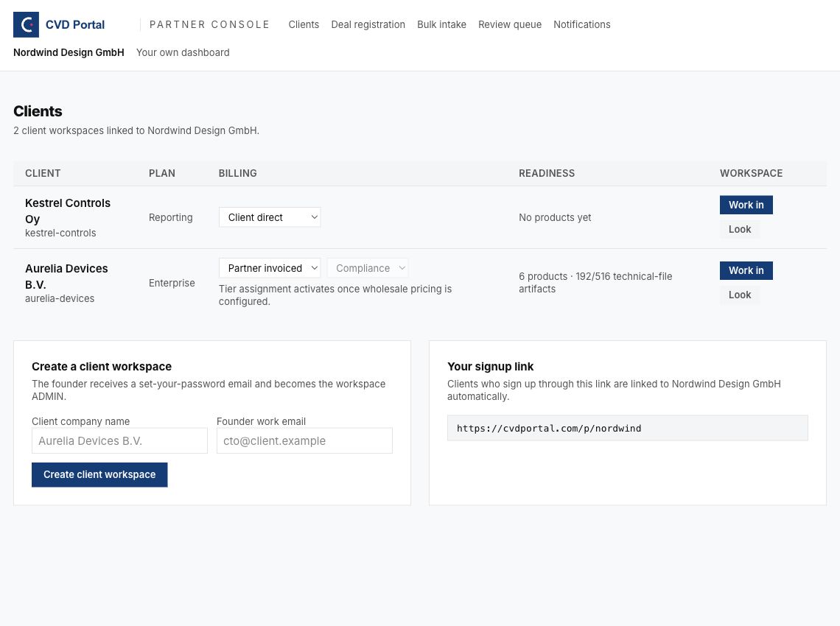Click the WORKSPACE column header
Viewport: 840px width, 626px height.
pyautogui.click(x=751, y=174)
